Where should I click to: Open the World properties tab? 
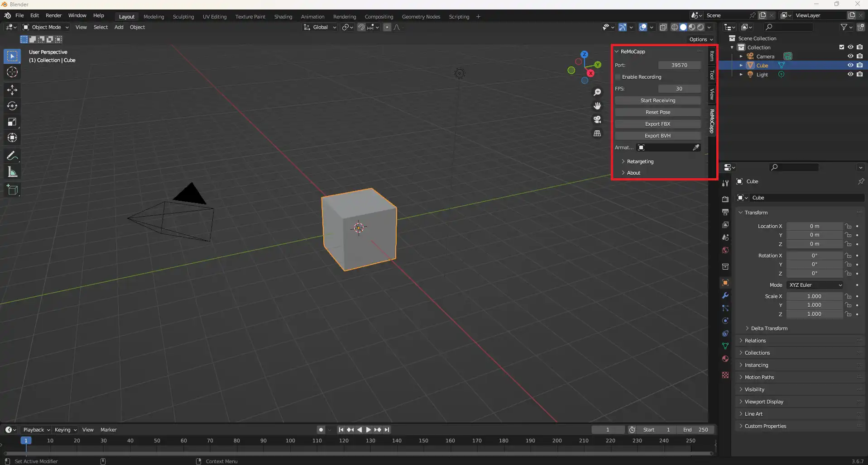(725, 250)
